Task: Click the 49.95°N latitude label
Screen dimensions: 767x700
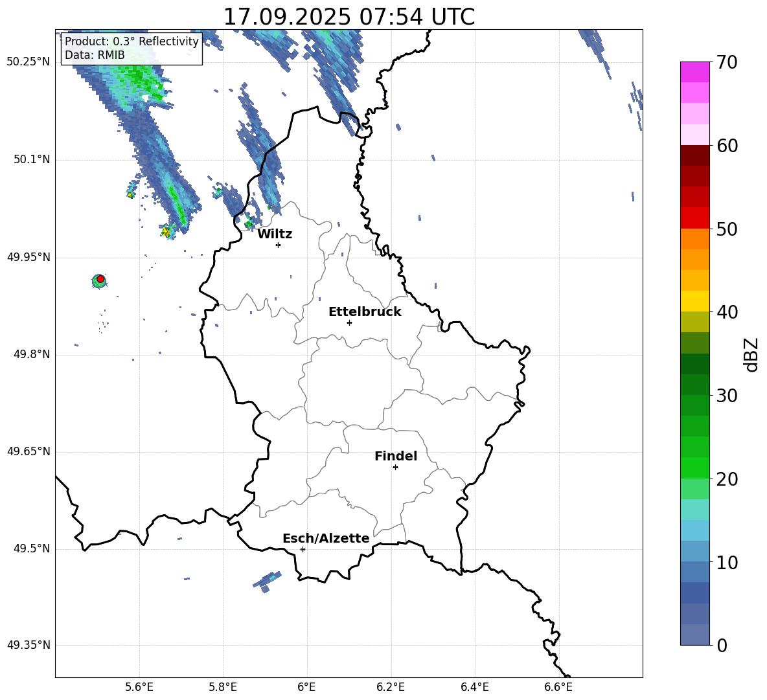Action: pos(29,257)
